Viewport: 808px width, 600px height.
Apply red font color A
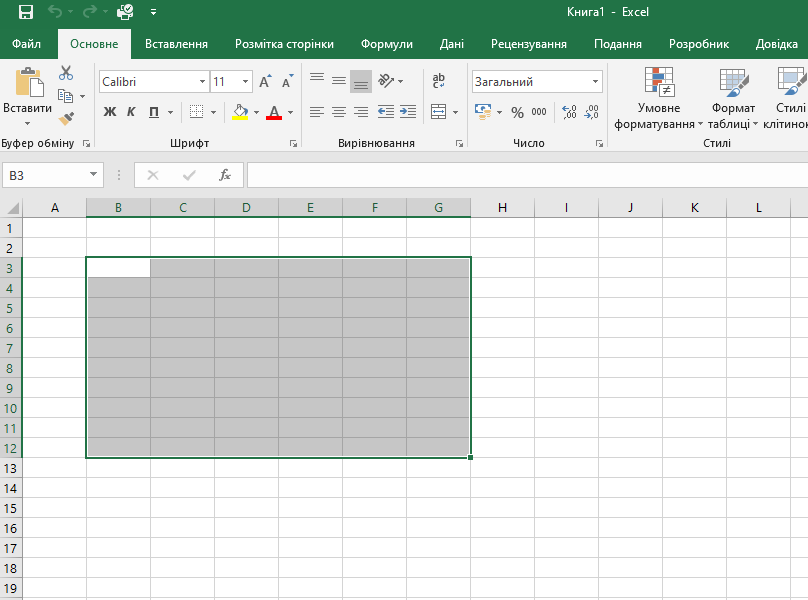274,112
